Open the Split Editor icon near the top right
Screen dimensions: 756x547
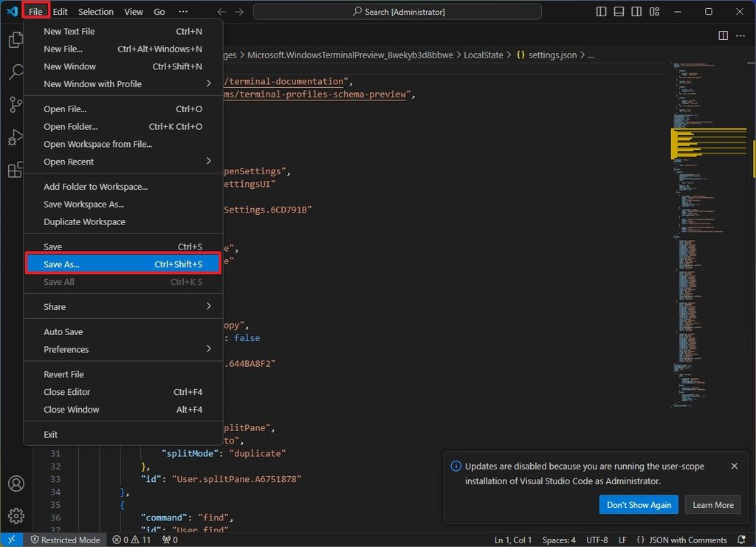pyautogui.click(x=721, y=35)
